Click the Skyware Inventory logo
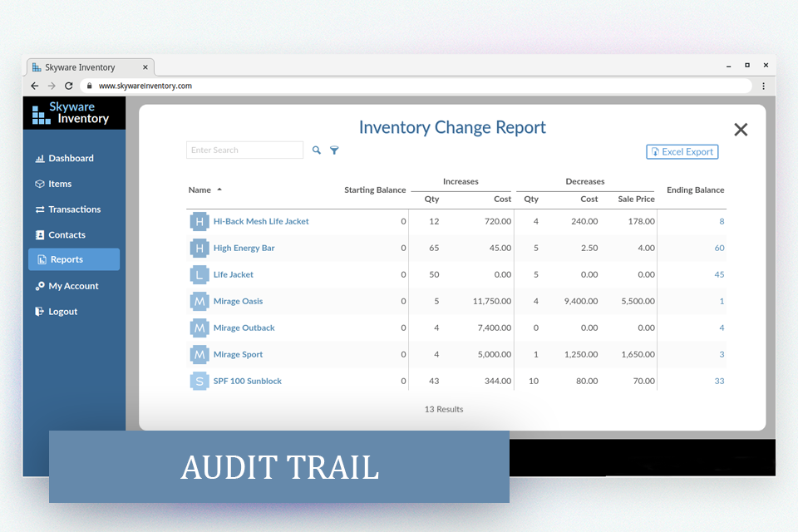Image resolution: width=798 pixels, height=532 pixels. [71, 113]
